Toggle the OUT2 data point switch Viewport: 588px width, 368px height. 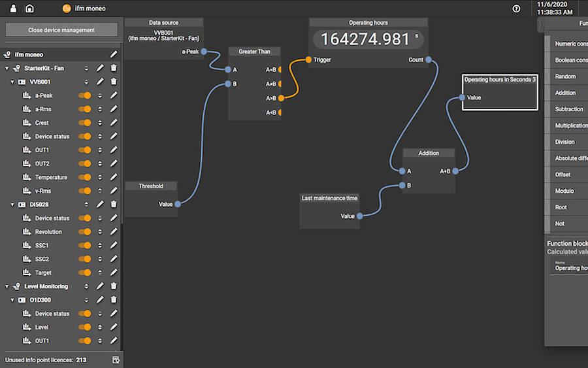(85, 163)
